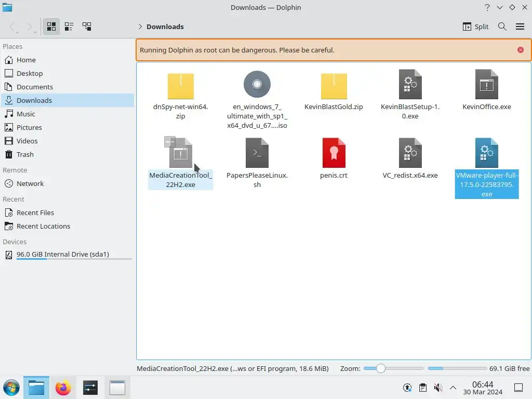Expand breadcrumb arrow before Downloads

[140, 26]
